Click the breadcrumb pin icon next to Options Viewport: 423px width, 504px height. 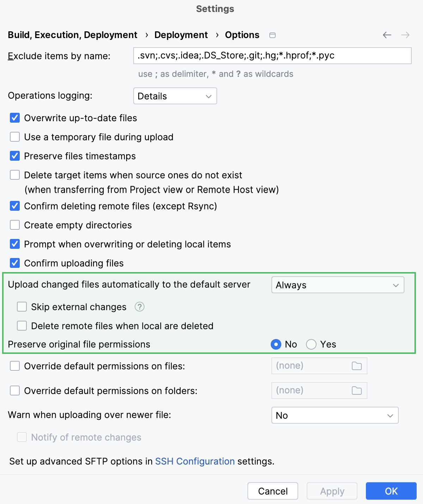tap(272, 35)
